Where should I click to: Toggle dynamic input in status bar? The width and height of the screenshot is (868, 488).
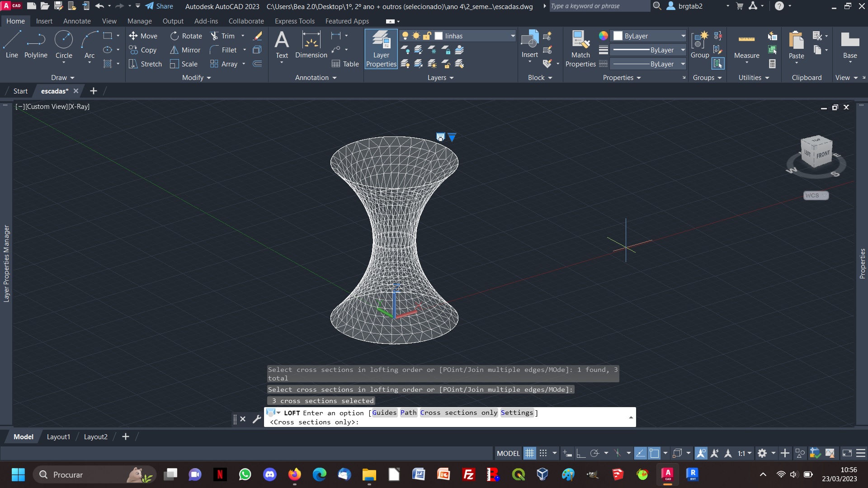pyautogui.click(x=567, y=453)
